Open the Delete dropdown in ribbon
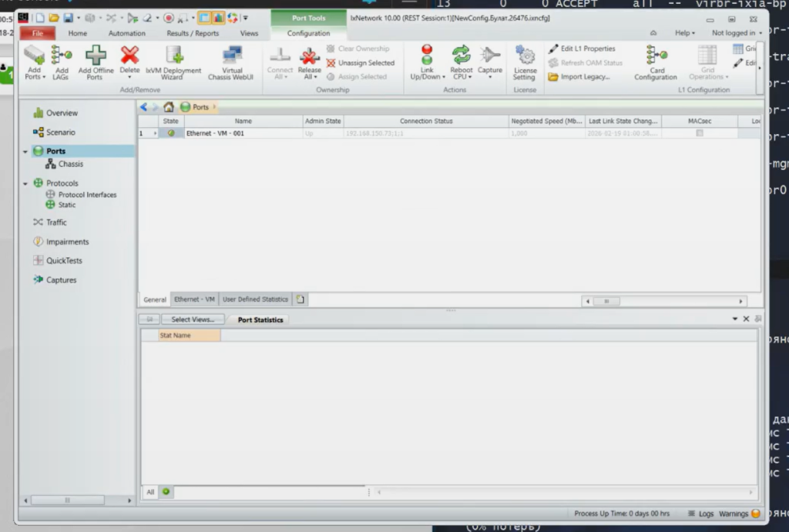 pyautogui.click(x=129, y=77)
